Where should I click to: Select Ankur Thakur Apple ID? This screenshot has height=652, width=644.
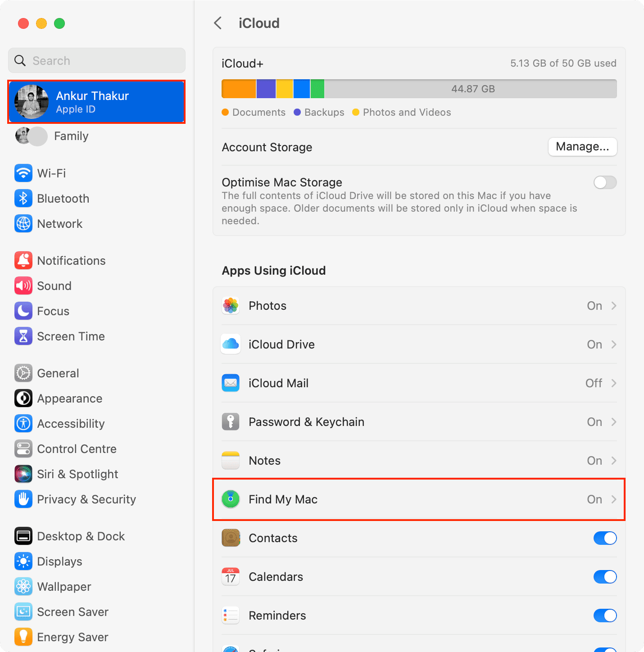(x=96, y=102)
